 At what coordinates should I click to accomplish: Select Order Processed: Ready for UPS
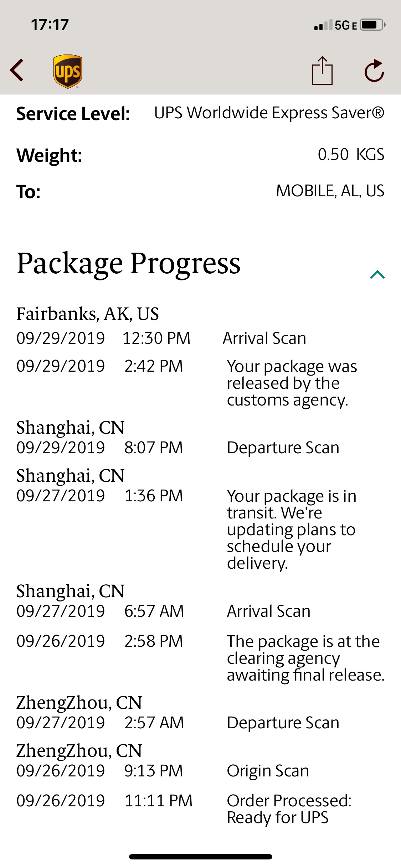pos(289,809)
